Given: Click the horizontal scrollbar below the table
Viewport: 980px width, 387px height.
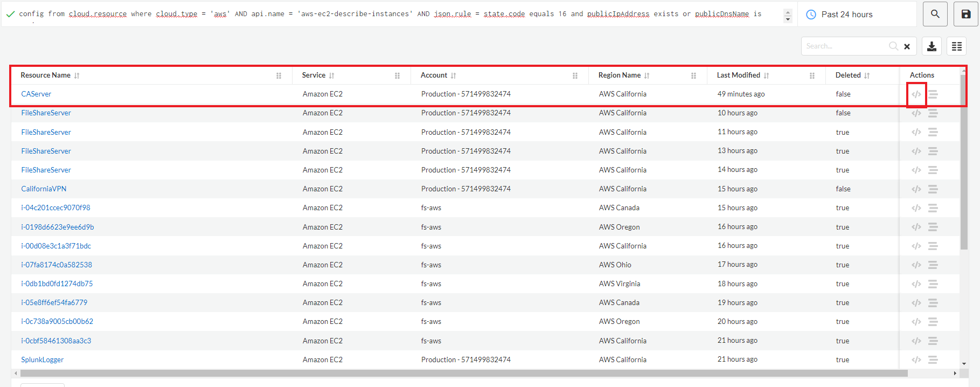Looking at the screenshot, I should pyautogui.click(x=463, y=373).
